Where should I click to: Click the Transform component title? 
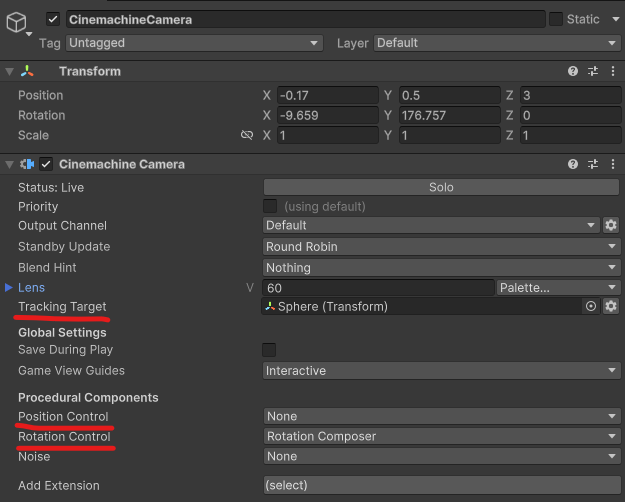point(90,71)
